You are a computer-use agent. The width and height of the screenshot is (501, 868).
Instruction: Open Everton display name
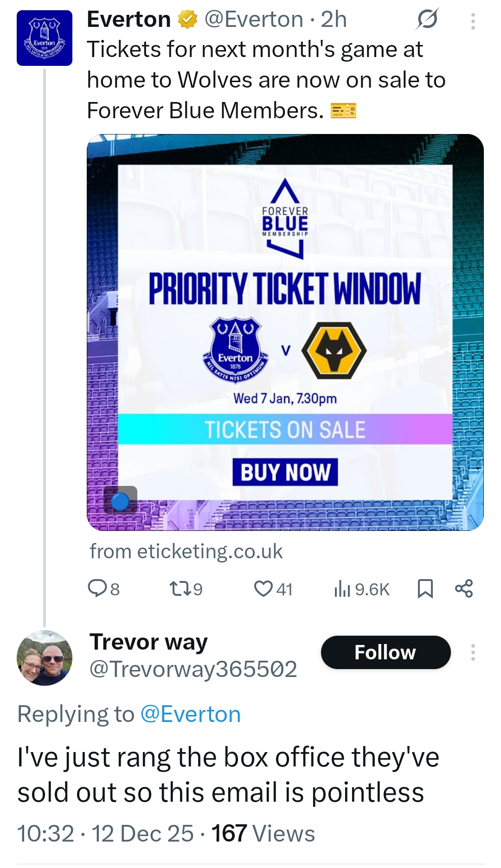click(128, 19)
